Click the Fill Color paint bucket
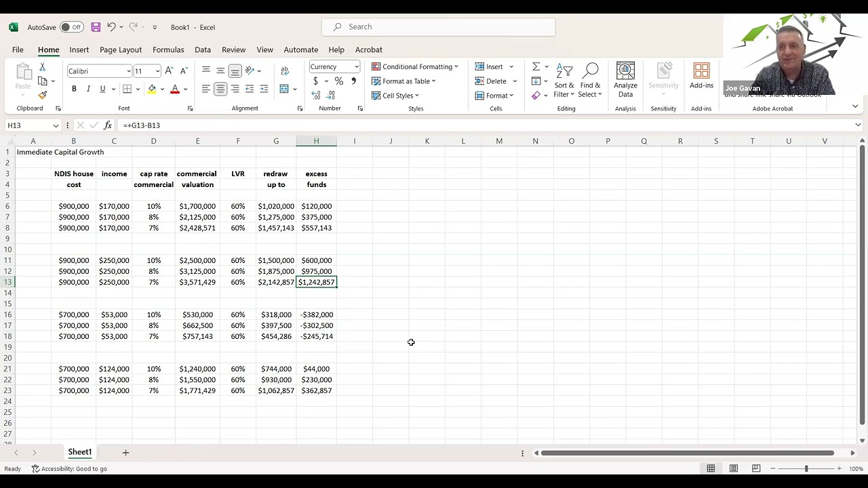Viewport: 868px width, 488px height. (152, 89)
